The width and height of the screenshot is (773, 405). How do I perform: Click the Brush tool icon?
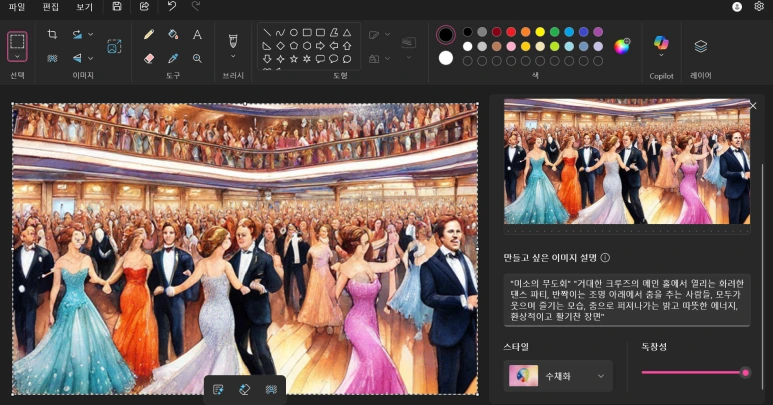[x=233, y=40]
